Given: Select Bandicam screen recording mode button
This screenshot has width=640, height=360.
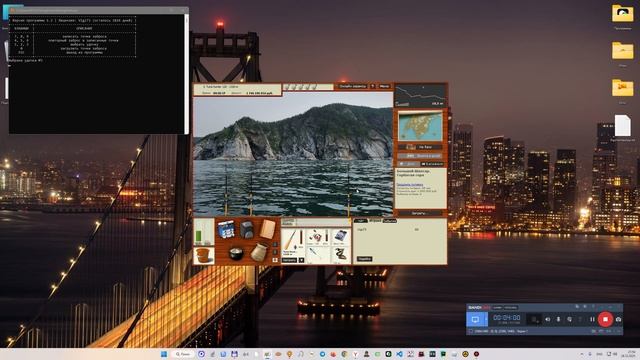Looking at the screenshot, I should click(475, 319).
